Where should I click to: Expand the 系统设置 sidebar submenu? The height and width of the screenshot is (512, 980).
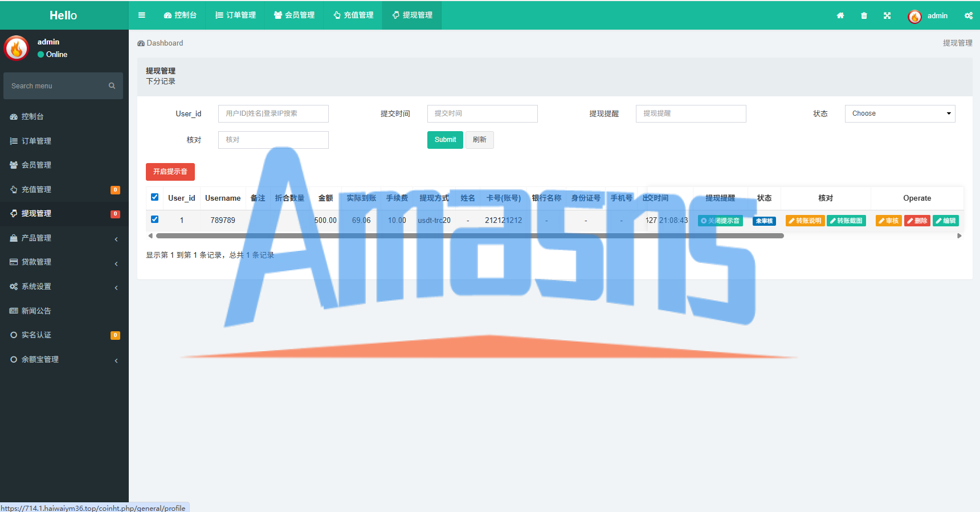coord(64,286)
